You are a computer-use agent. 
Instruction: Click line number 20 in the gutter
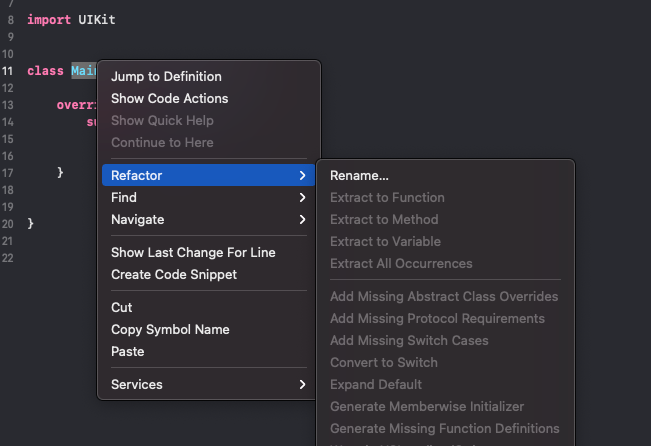[x=8, y=223]
